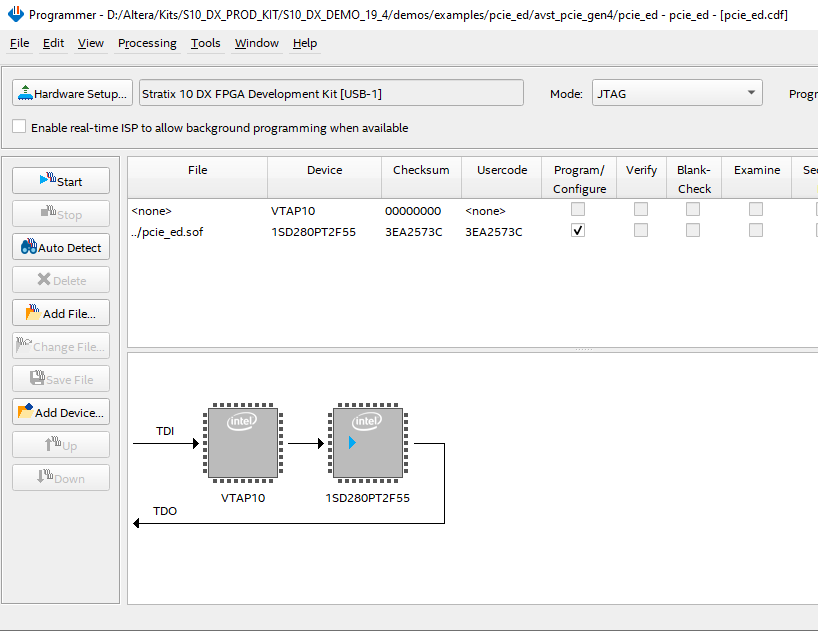Click the Device column header
This screenshot has height=631, width=818.
click(x=324, y=177)
